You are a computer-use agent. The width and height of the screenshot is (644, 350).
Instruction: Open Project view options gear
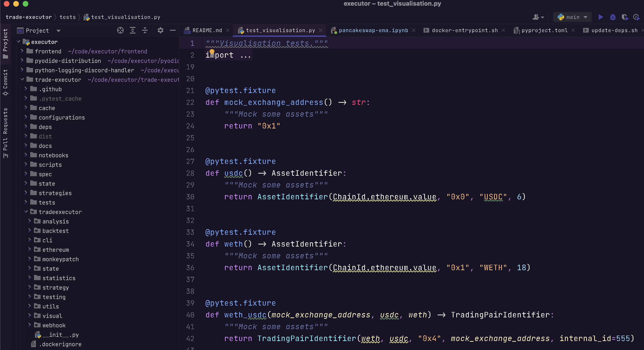[x=160, y=30]
